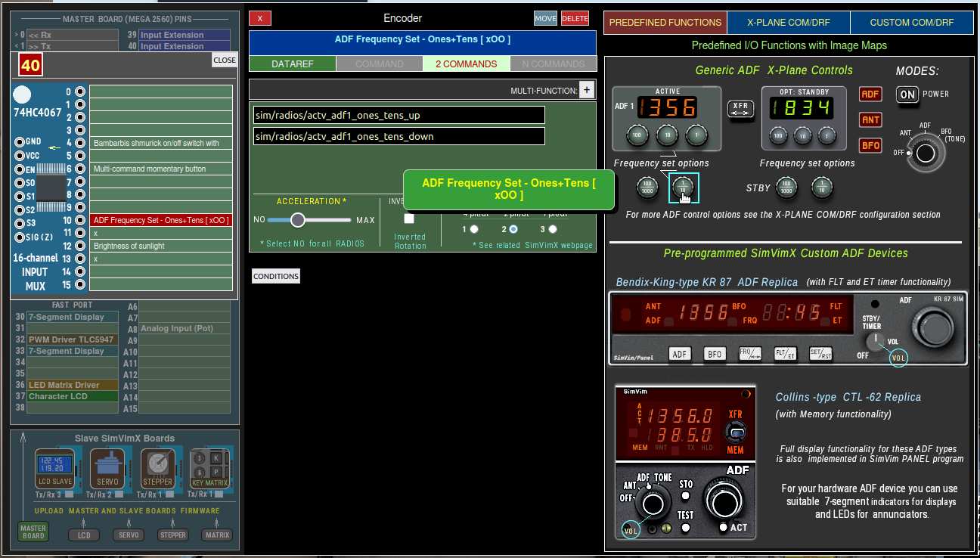The width and height of the screenshot is (980, 558).
Task: Select encoder type radio option 1
Action: click(474, 229)
